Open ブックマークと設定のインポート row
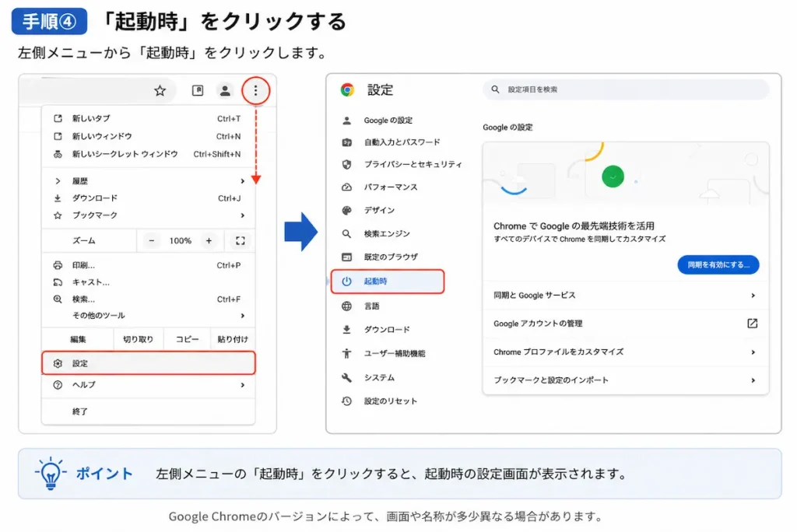The height and width of the screenshot is (532, 797). click(625, 380)
